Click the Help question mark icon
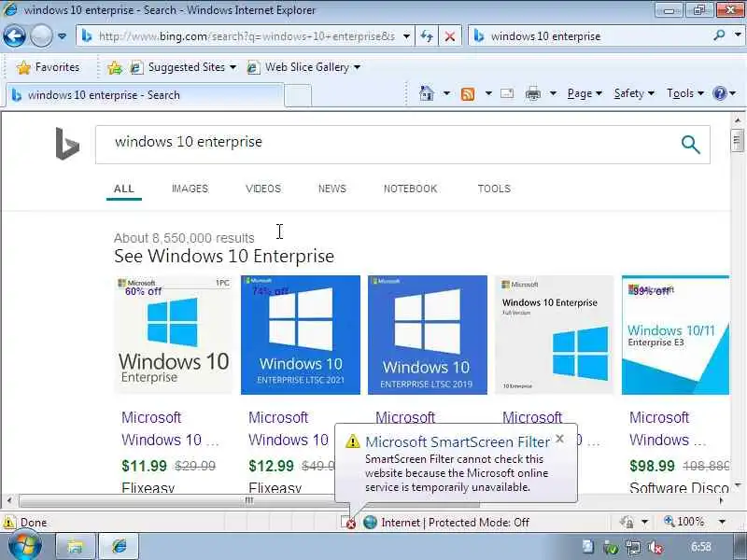Viewport: 747px width, 560px height. pos(719,93)
